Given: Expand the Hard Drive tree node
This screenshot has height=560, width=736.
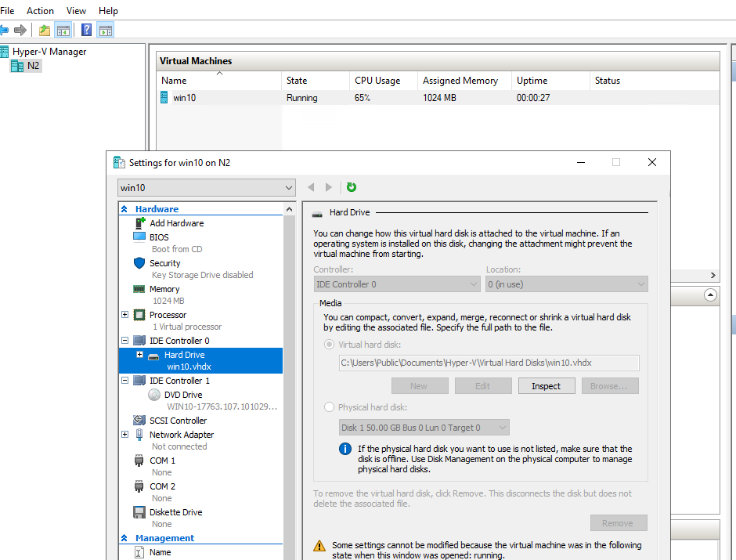Looking at the screenshot, I should point(139,354).
